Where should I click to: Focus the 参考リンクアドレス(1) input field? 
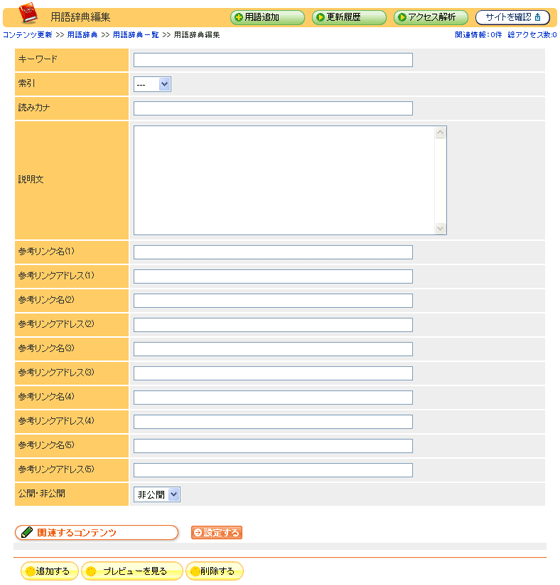coord(273,276)
